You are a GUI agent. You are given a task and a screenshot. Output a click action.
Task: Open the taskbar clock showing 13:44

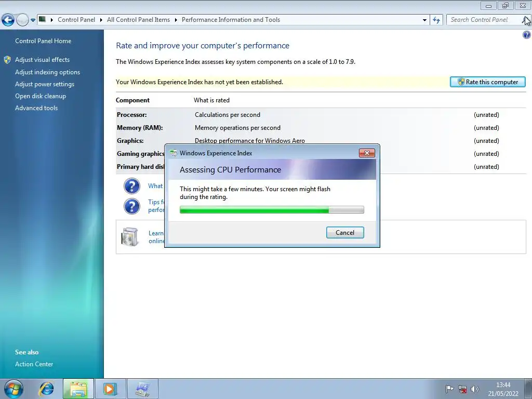point(503,389)
